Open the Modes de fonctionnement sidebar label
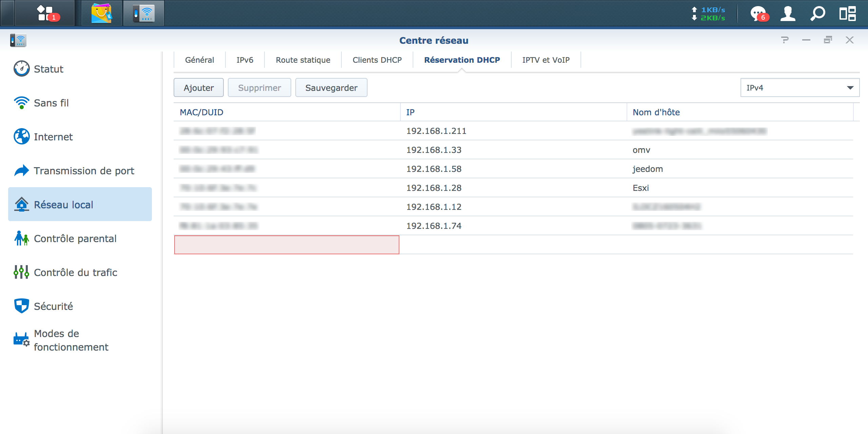The image size is (868, 434). [x=71, y=340]
